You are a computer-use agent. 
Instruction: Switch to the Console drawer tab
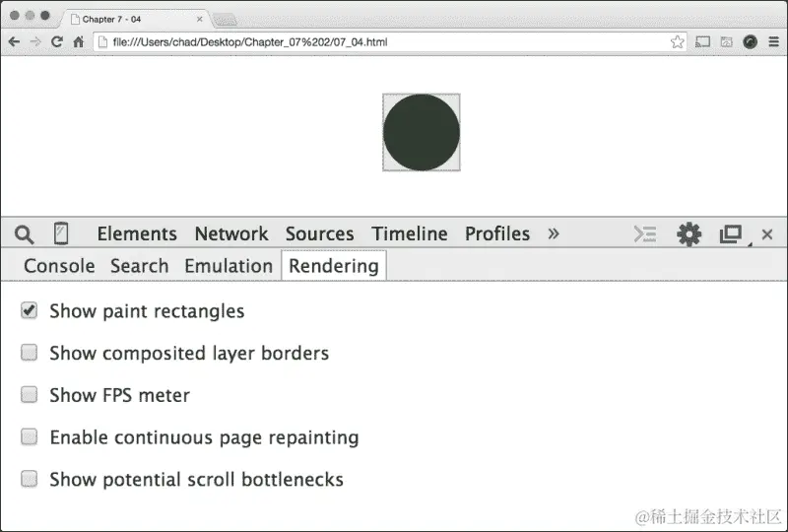coord(59,266)
